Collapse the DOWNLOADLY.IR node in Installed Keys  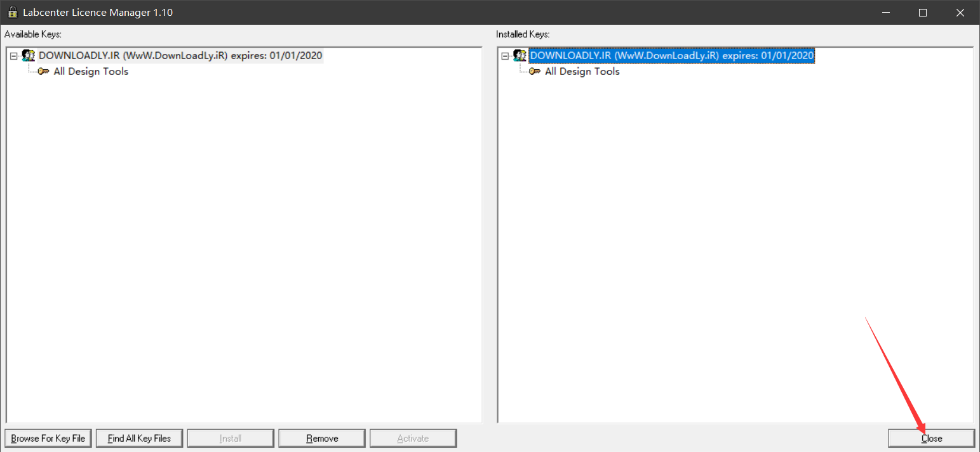click(x=506, y=56)
